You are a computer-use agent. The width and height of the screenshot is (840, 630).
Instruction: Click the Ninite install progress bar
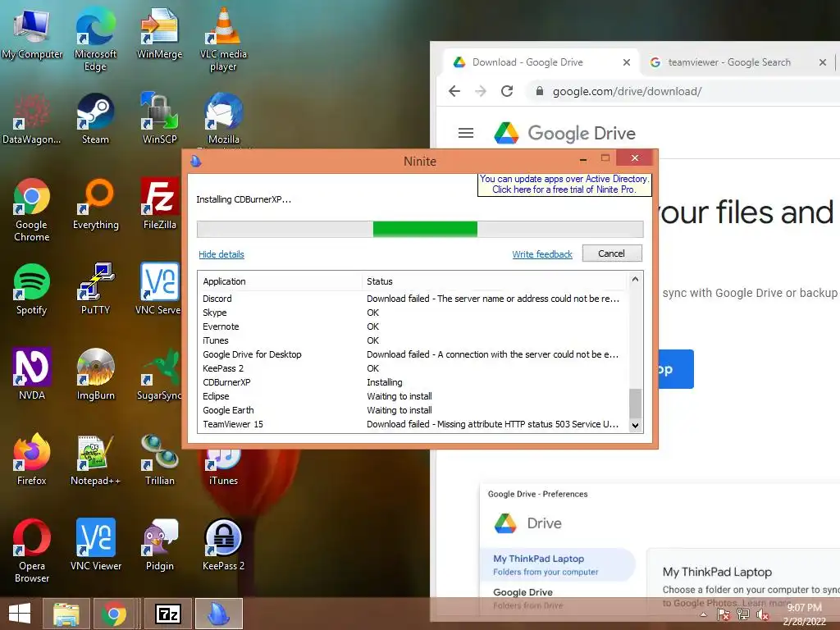pos(420,230)
